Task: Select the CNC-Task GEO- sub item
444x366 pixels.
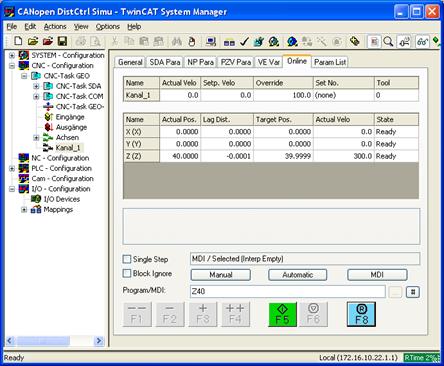Action: [80, 107]
